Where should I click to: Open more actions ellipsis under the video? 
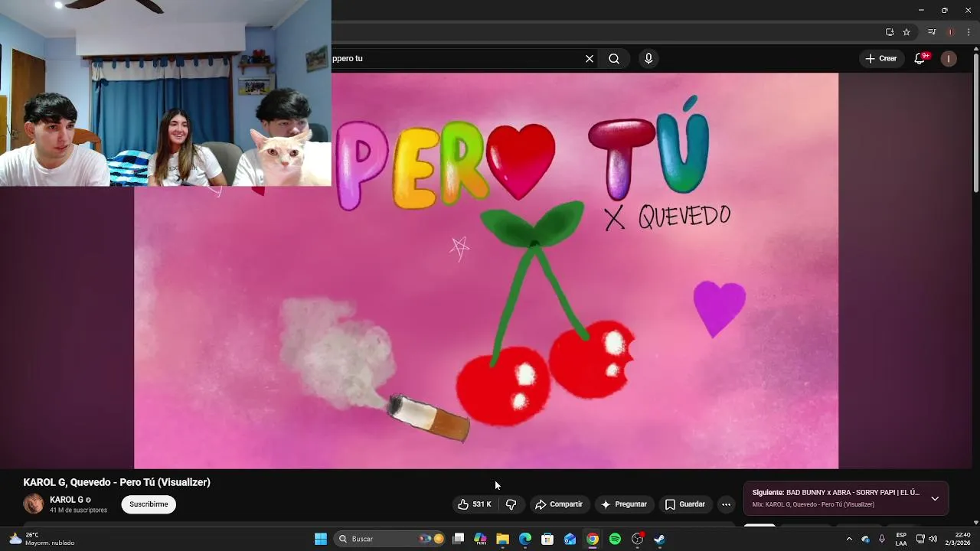[x=726, y=504]
